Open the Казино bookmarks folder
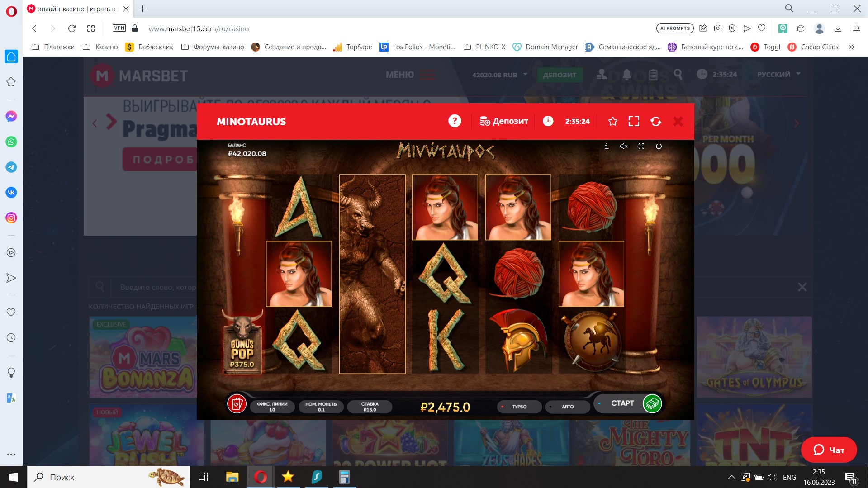 click(x=100, y=47)
